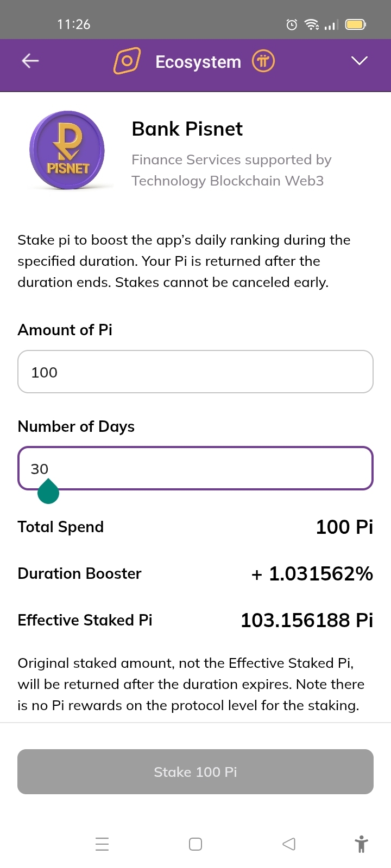Tap the Bank Pisnet app name
Screen dimensions: 391x868
(187, 129)
